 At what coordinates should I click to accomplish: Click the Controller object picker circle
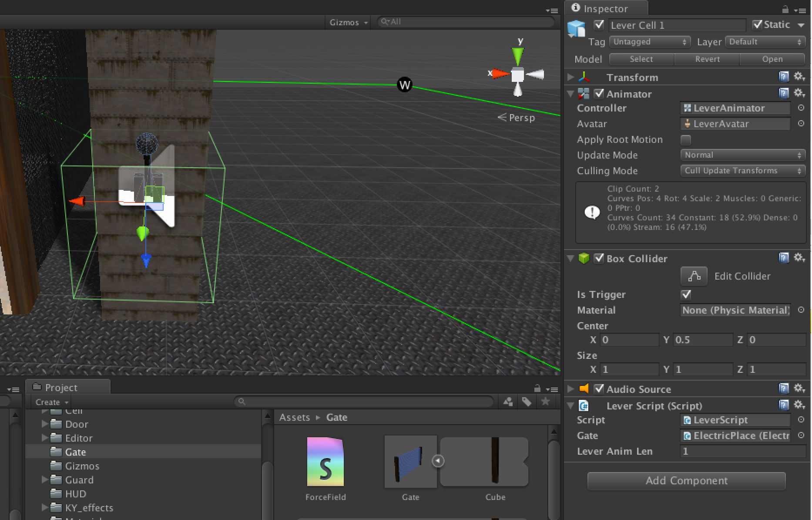(801, 108)
